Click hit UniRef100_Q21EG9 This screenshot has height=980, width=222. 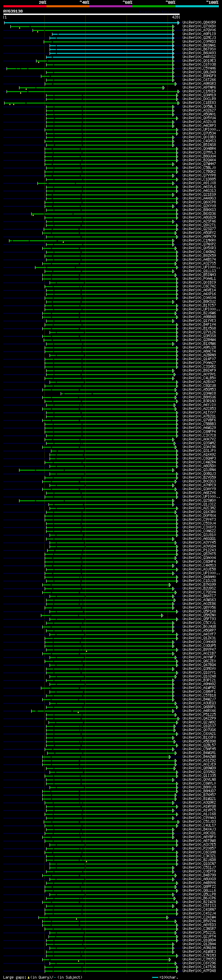[199, 195]
